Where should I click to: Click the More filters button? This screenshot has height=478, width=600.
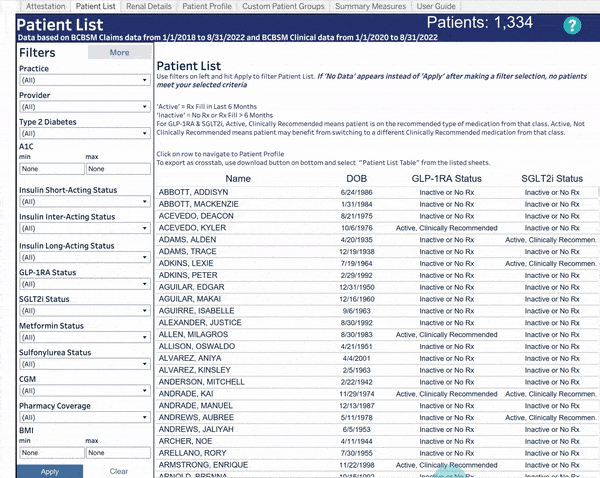click(x=119, y=52)
